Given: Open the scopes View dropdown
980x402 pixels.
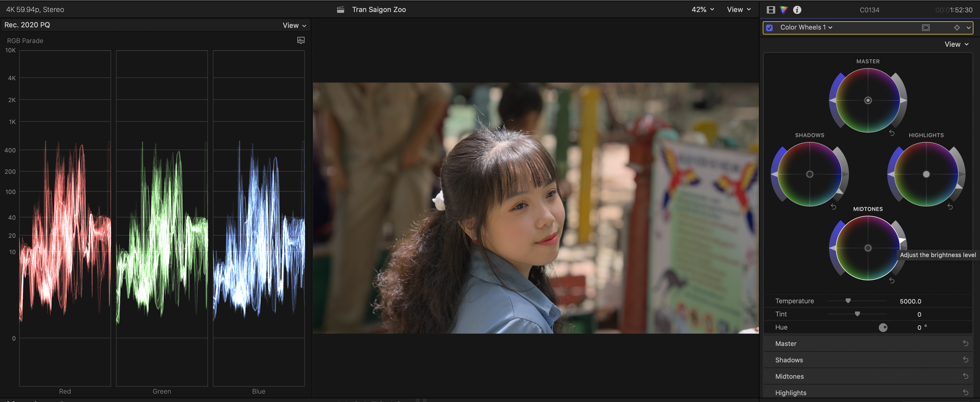Looking at the screenshot, I should click(294, 25).
